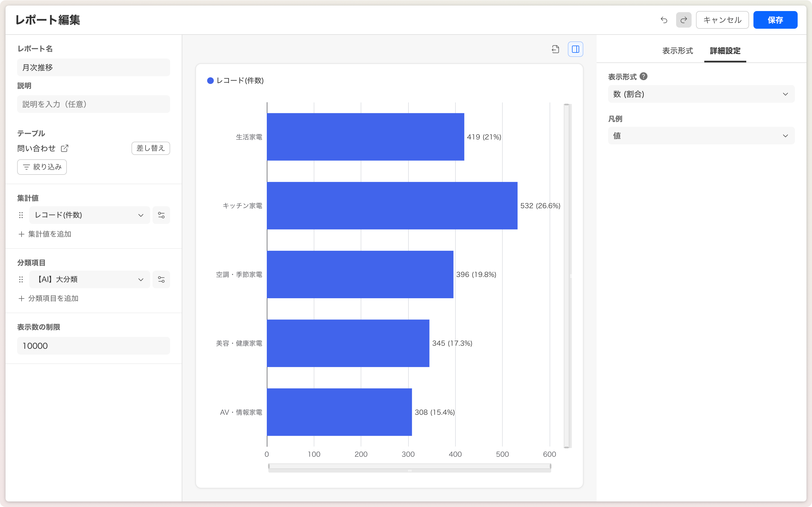Click the export chart icon
Viewport: 812px width, 507px height.
pos(555,49)
